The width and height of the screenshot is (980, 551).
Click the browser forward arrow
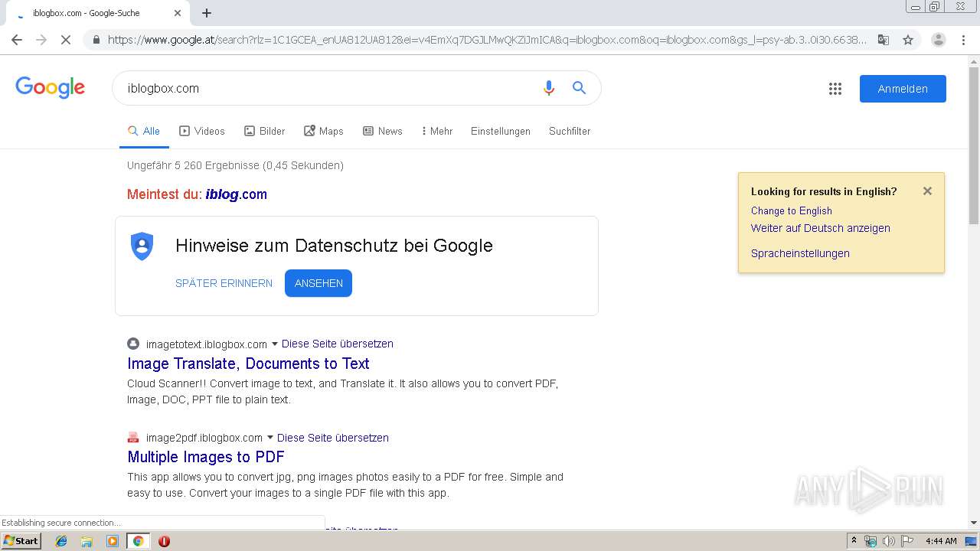coord(41,40)
